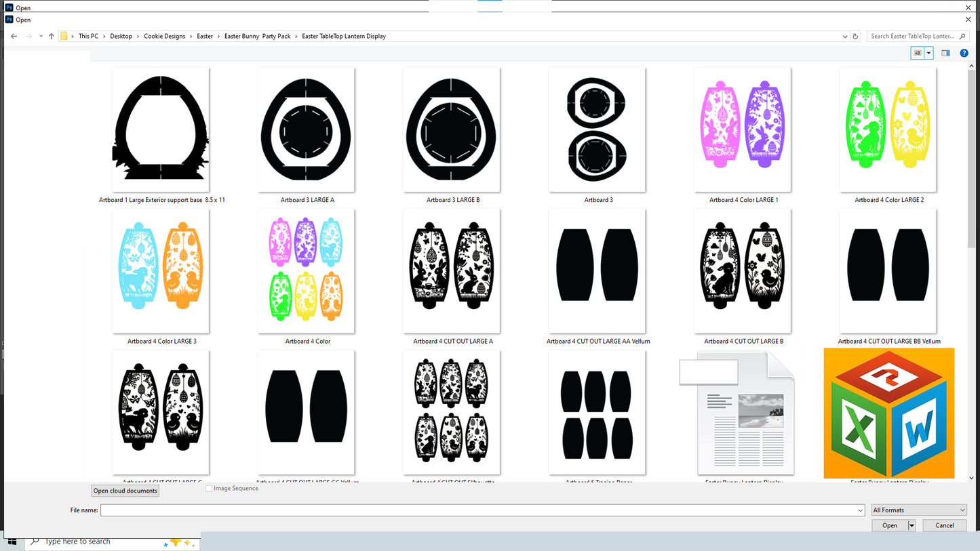Select Artboard 4 CUT OUT LARGE B

pos(743,271)
